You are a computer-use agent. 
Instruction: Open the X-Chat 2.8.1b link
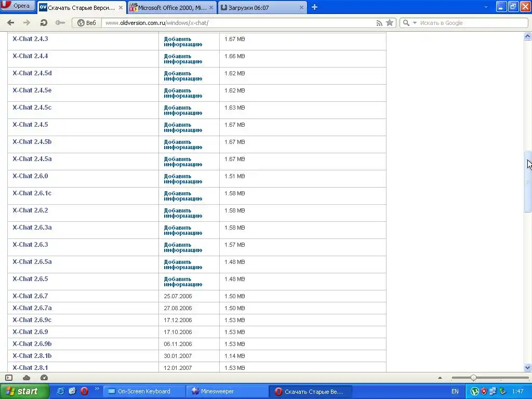click(x=32, y=355)
